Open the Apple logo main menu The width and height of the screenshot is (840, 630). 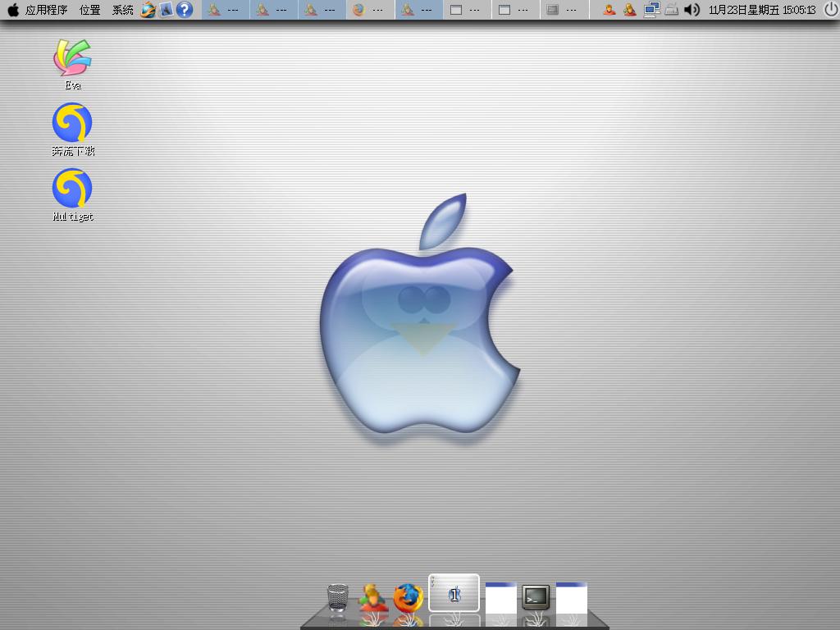[12, 10]
